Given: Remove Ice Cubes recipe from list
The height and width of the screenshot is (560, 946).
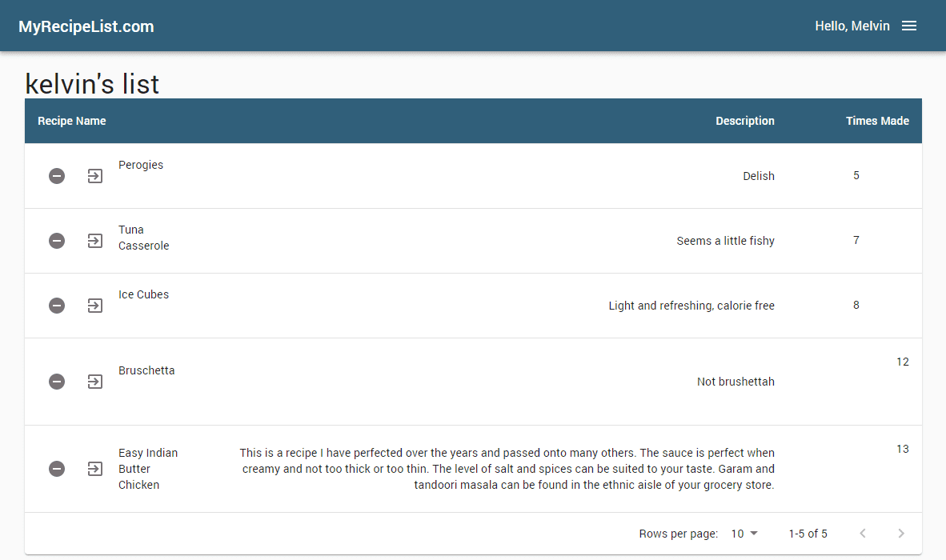Looking at the screenshot, I should point(57,306).
